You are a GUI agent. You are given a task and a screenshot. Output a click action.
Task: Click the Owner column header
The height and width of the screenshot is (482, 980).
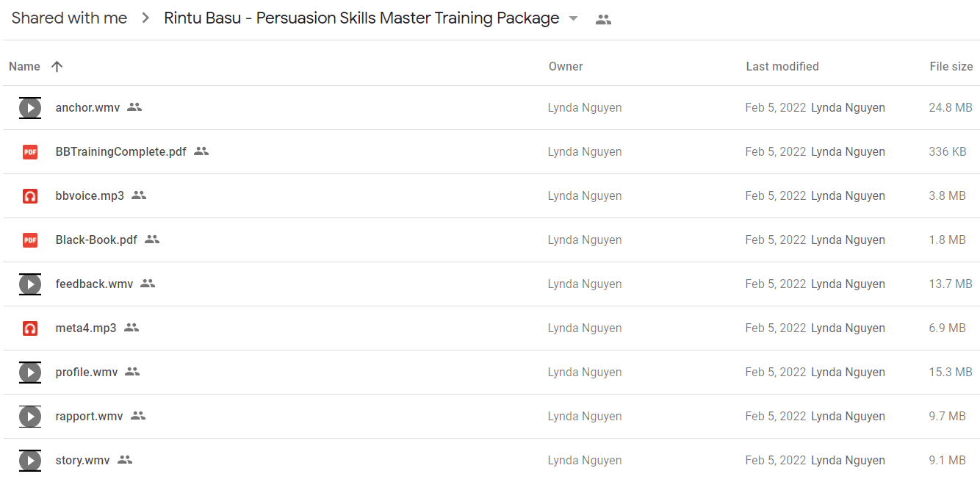(566, 66)
